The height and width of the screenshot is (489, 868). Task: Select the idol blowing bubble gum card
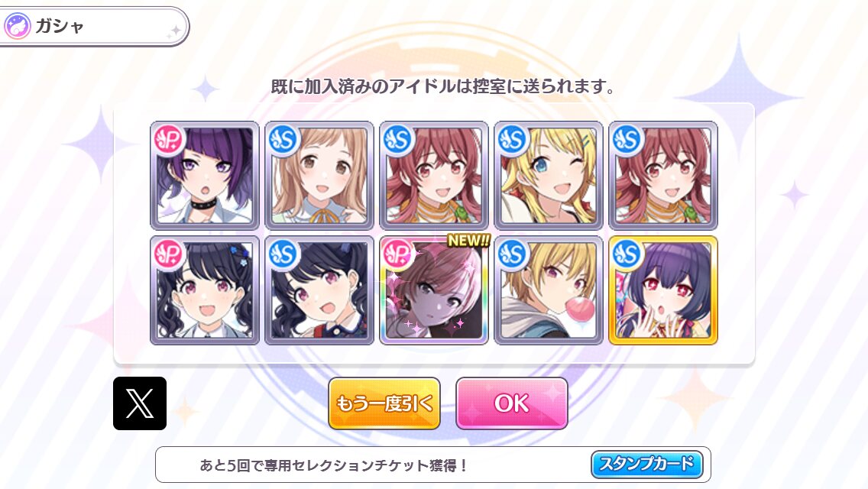(549, 290)
